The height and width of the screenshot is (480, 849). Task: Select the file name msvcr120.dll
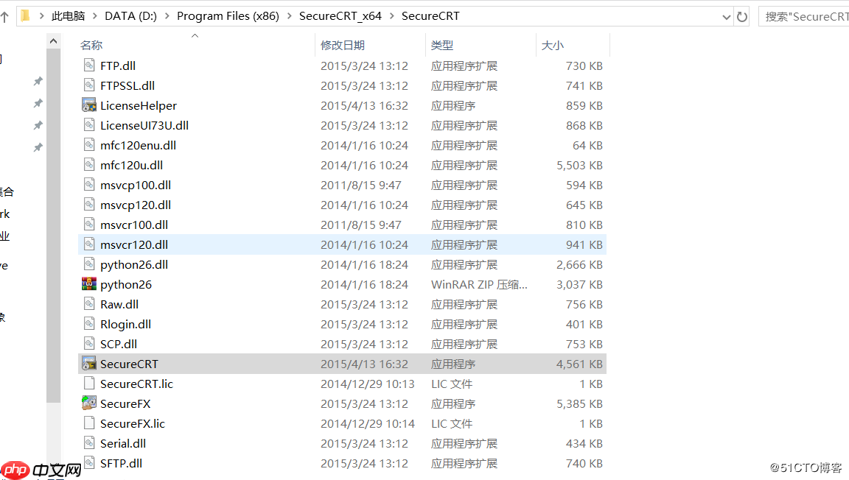point(134,245)
